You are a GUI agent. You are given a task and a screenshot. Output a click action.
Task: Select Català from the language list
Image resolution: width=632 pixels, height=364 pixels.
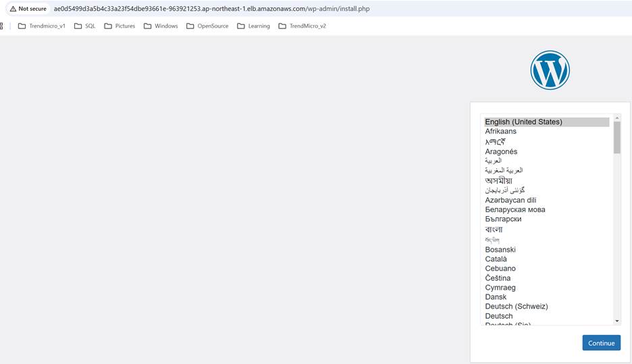[546, 259]
